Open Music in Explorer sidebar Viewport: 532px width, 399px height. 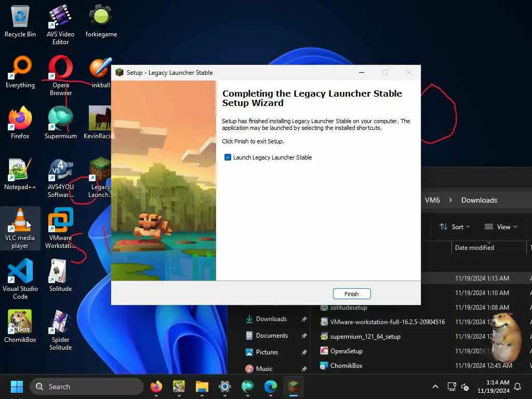[x=264, y=368]
